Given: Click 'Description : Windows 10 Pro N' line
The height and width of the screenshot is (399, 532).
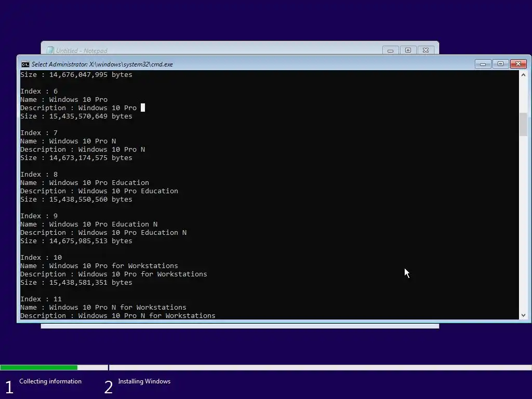Looking at the screenshot, I should (x=83, y=150).
